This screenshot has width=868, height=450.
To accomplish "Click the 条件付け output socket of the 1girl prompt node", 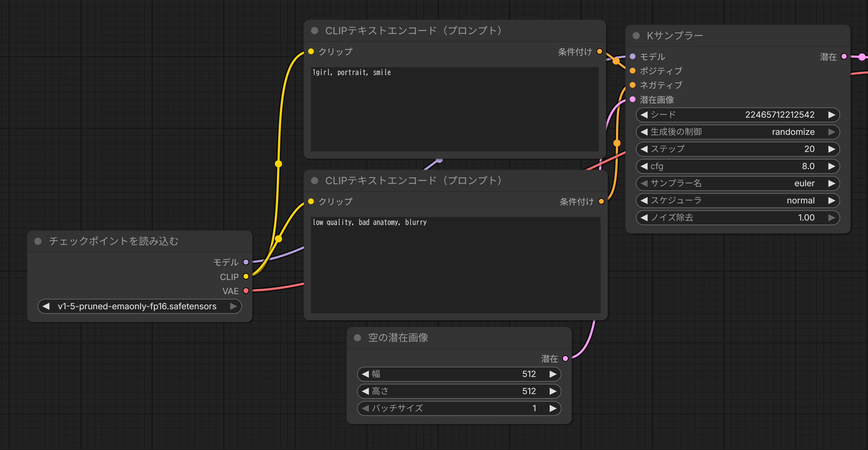I will click(599, 51).
